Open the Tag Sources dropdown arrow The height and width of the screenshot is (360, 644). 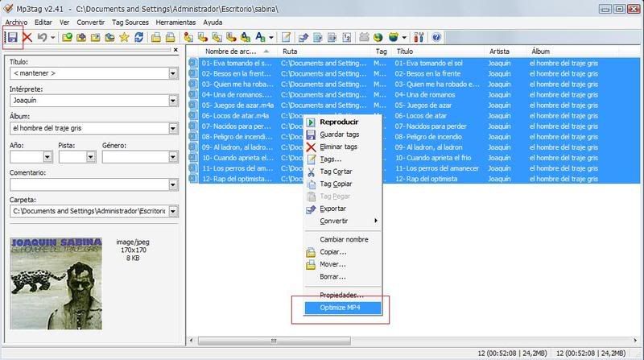[x=404, y=37]
